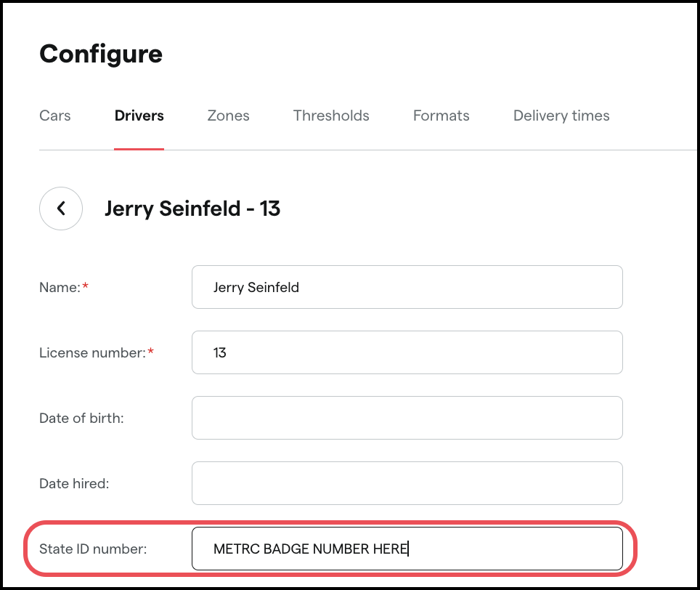Click the back arrow beside Jerry Seinfeld
Viewport: 700px width, 590px height.
click(61, 209)
